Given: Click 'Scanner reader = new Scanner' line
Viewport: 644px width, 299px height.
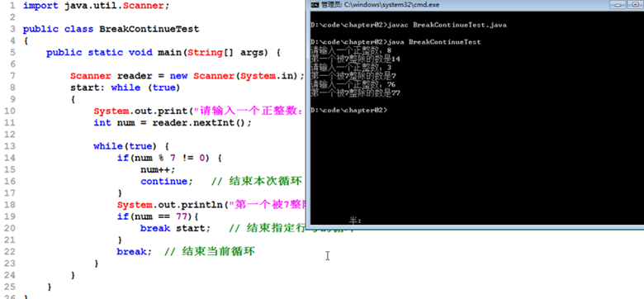Looking at the screenshot, I should pyautogui.click(x=187, y=76).
